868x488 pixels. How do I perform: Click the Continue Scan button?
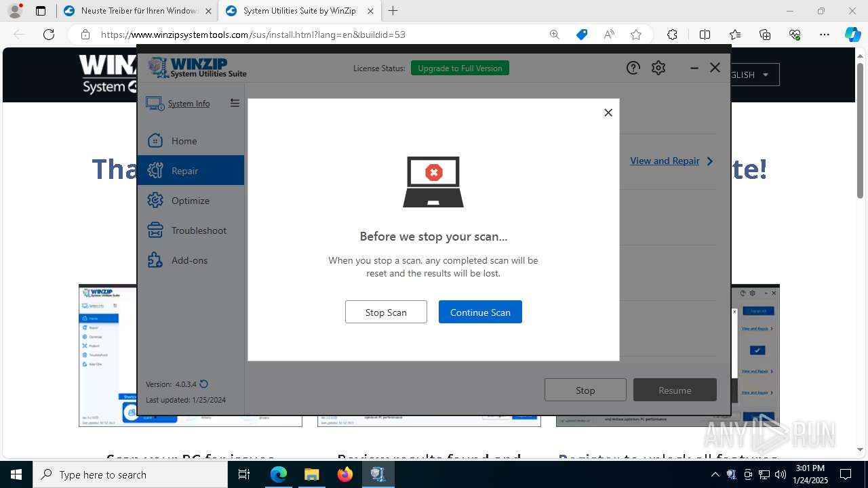tap(480, 312)
